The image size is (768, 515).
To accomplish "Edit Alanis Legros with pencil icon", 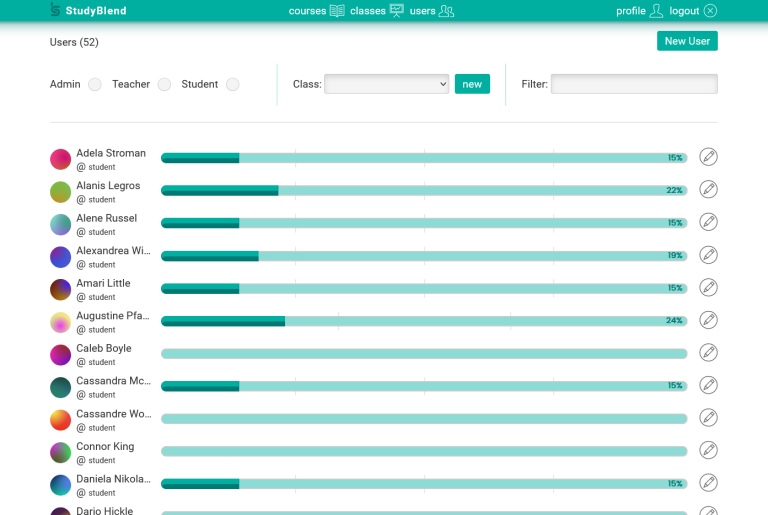I will point(708,189).
